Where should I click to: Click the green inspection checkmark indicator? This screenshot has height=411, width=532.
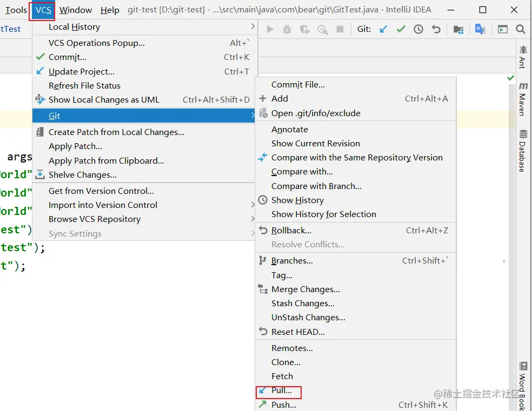[510, 78]
